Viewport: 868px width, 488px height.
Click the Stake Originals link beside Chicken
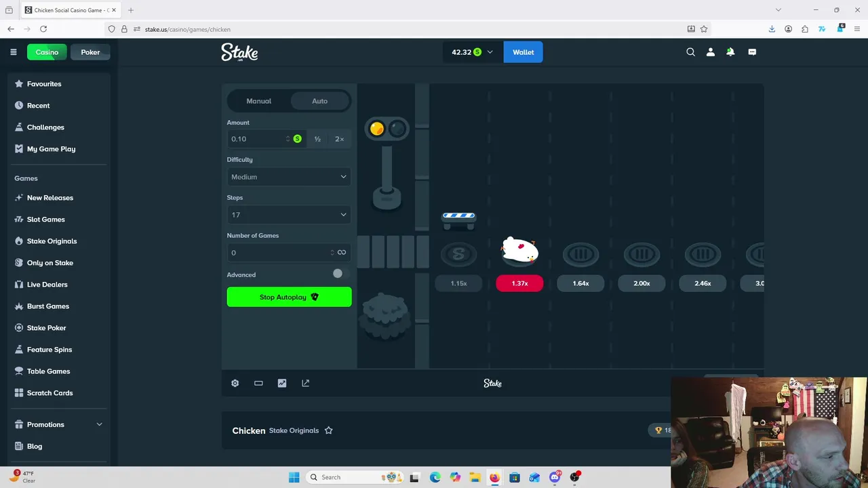point(294,430)
